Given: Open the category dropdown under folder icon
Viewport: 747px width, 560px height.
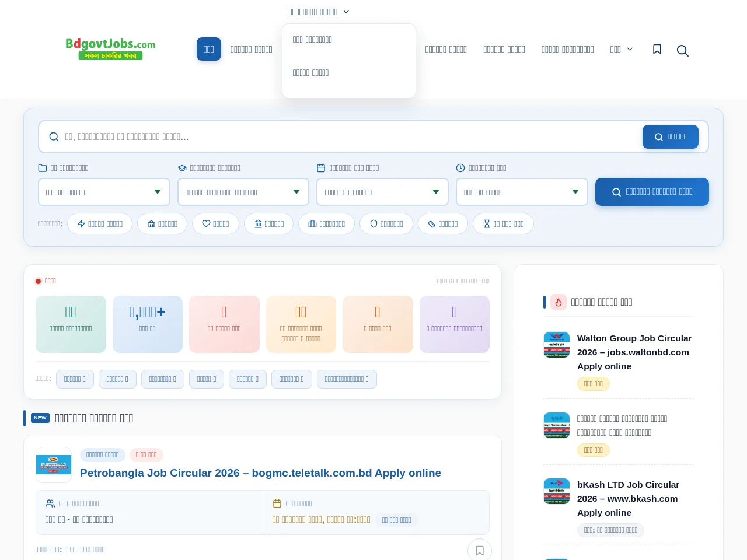Looking at the screenshot, I should (x=104, y=192).
